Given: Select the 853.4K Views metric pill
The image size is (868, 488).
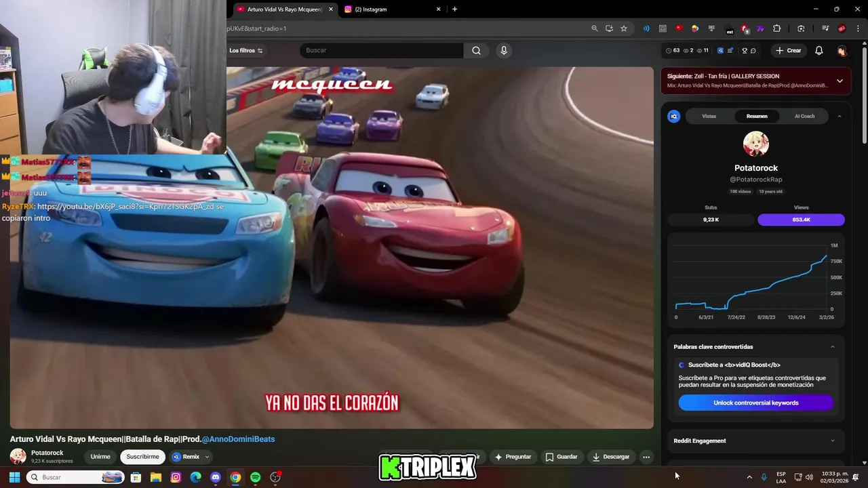Looking at the screenshot, I should [x=801, y=220].
